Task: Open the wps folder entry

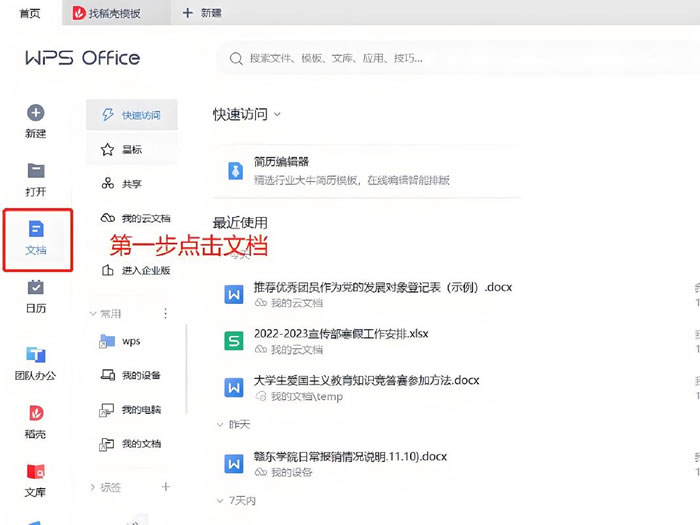Action: coord(132,342)
